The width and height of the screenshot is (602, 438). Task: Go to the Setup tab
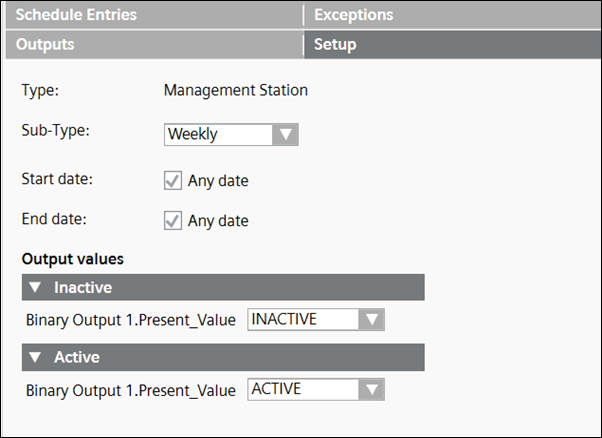point(335,45)
